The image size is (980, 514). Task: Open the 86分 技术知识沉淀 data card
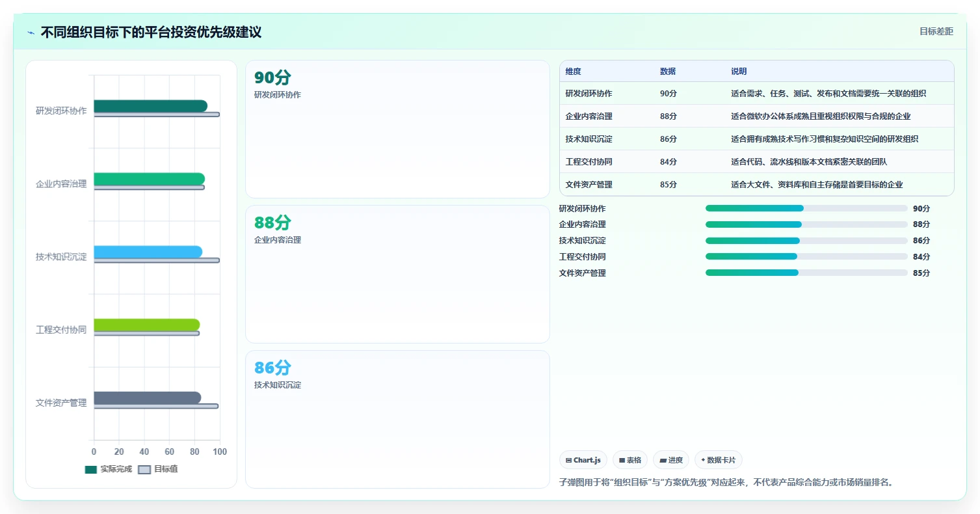tap(397, 420)
